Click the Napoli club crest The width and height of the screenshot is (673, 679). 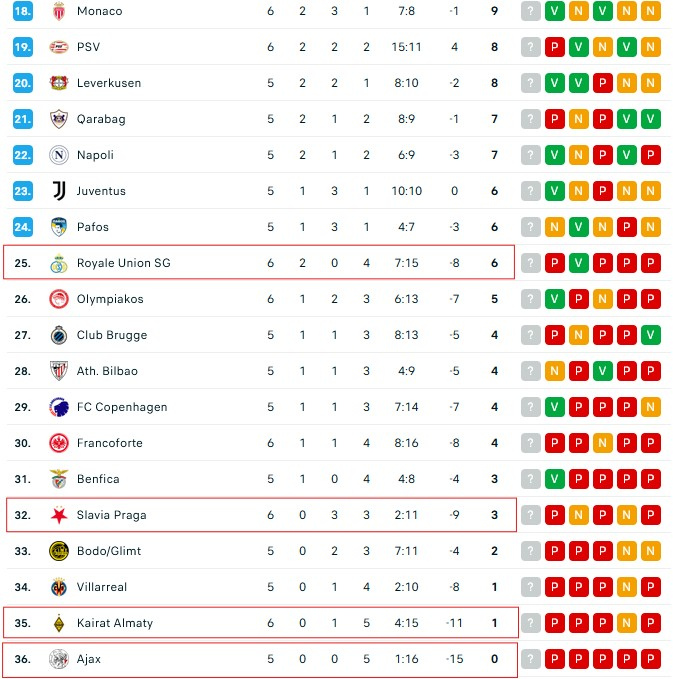click(58, 155)
